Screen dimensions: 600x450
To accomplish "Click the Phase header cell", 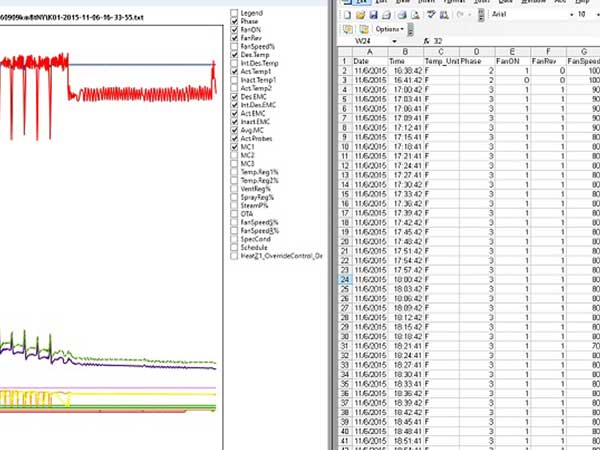I will pyautogui.click(x=476, y=61).
